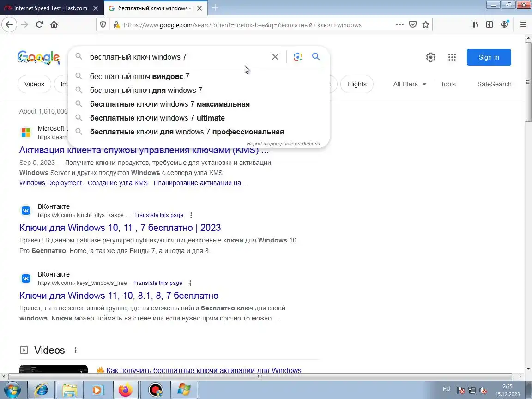
Task: Open 'Активация клиента службы управления ключами (KMS)' result
Action: tap(144, 150)
